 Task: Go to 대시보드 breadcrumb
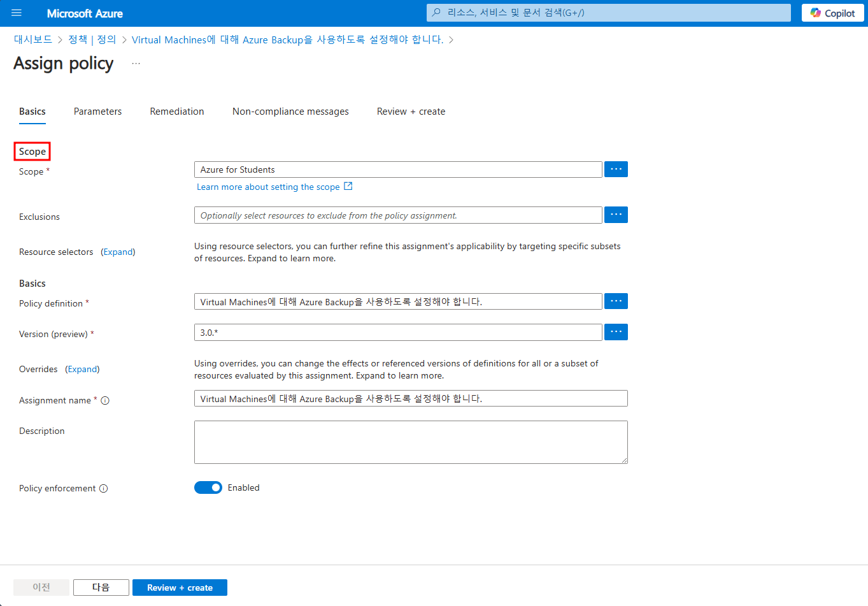coord(33,40)
